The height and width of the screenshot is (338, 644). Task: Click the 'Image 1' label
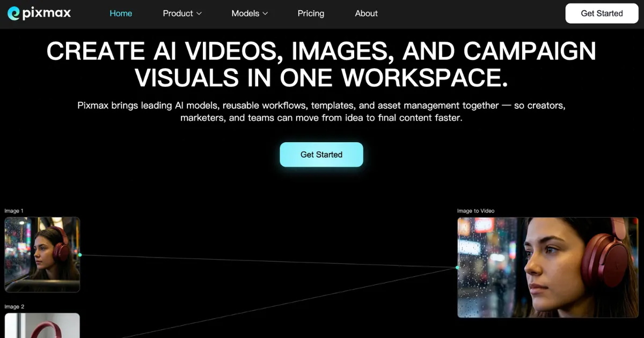click(14, 211)
